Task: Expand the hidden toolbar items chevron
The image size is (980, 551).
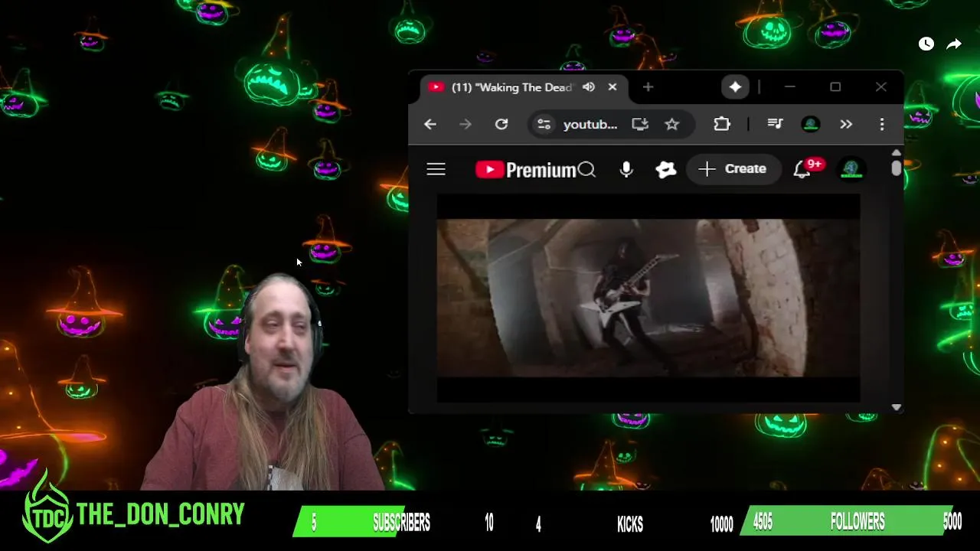Action: [846, 124]
